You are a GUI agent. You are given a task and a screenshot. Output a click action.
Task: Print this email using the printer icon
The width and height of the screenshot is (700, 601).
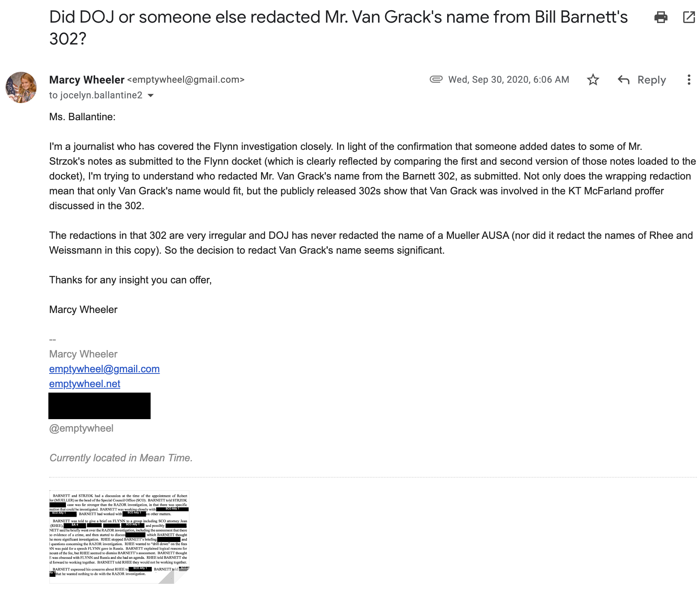click(661, 17)
